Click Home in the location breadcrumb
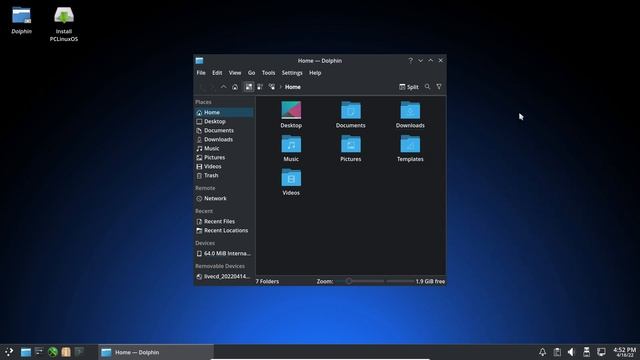This screenshot has height=360, width=640. click(x=293, y=87)
